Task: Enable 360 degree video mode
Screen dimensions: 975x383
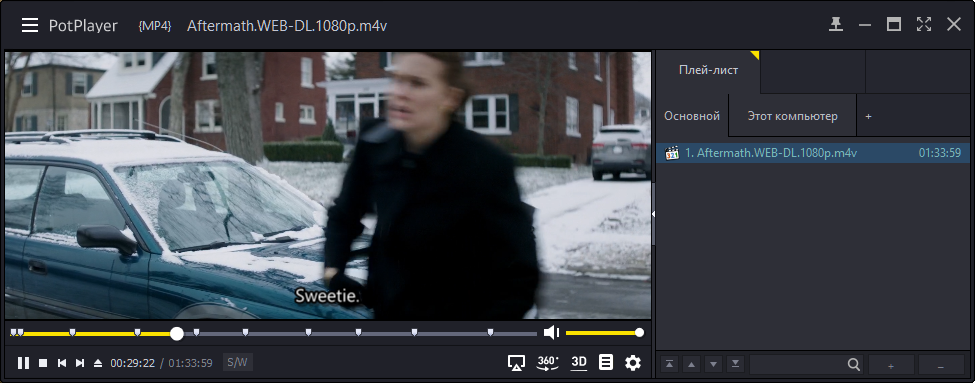Action: click(x=547, y=363)
